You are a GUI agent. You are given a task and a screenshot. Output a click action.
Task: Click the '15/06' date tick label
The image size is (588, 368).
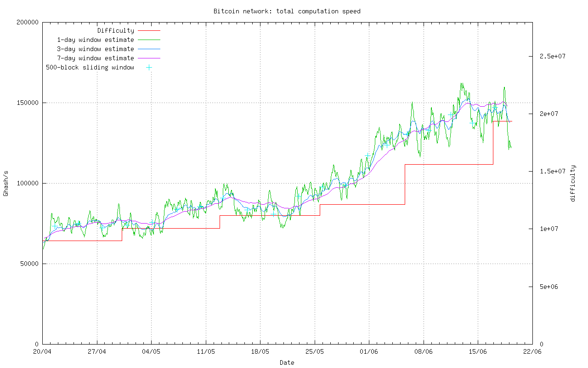[x=478, y=352]
